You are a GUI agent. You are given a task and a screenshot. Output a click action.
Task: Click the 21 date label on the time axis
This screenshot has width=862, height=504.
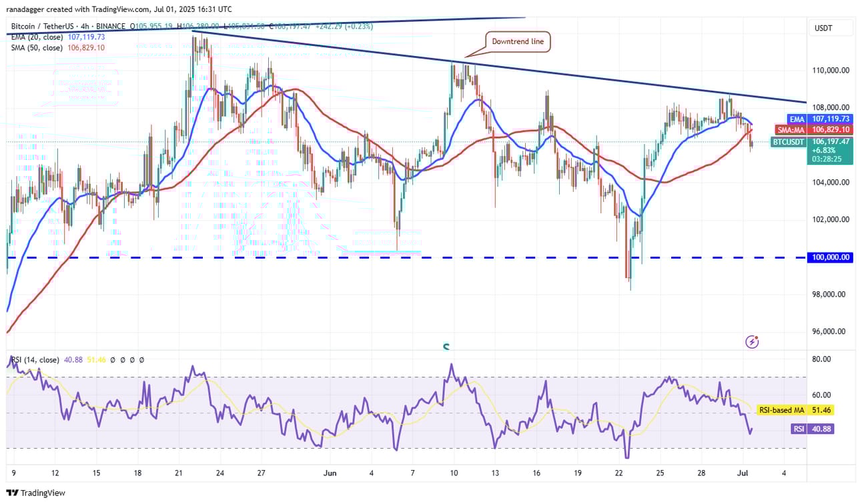coord(179,473)
